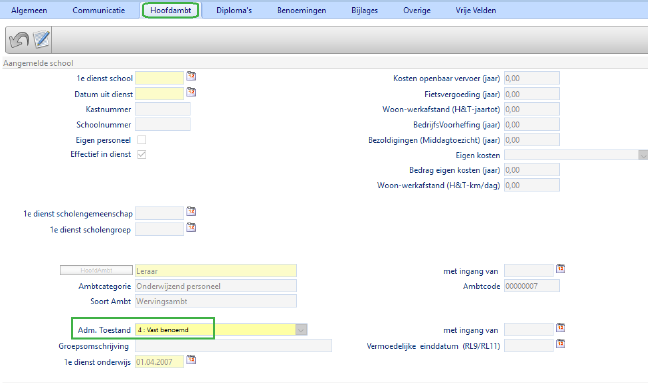Click the Aangemelde school section label

38,63
